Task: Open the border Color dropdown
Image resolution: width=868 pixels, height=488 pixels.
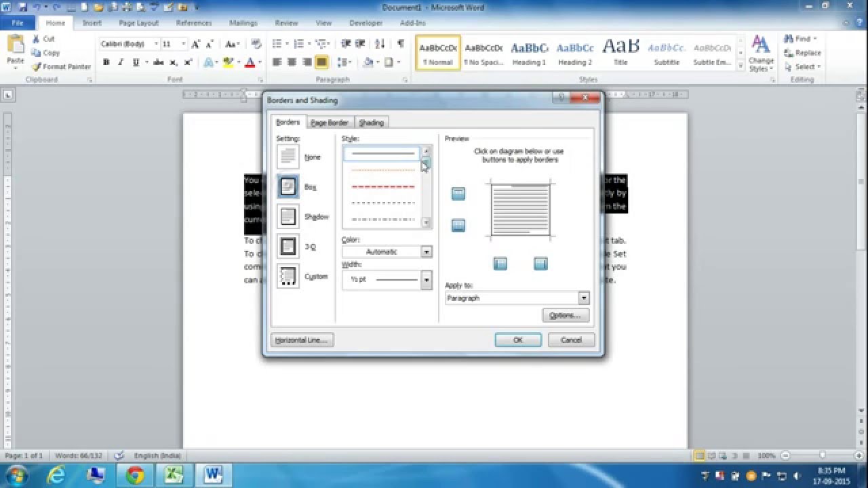Action: (427, 251)
